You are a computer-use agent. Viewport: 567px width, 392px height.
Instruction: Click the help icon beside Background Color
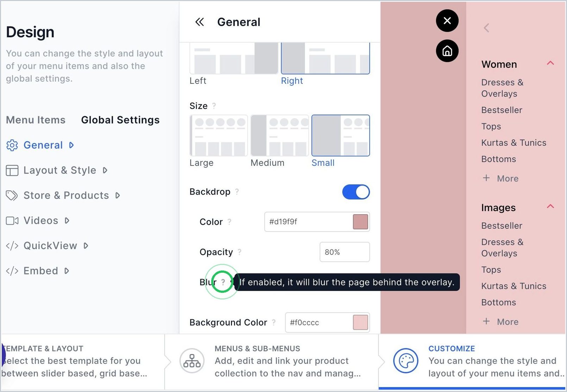[x=274, y=322]
